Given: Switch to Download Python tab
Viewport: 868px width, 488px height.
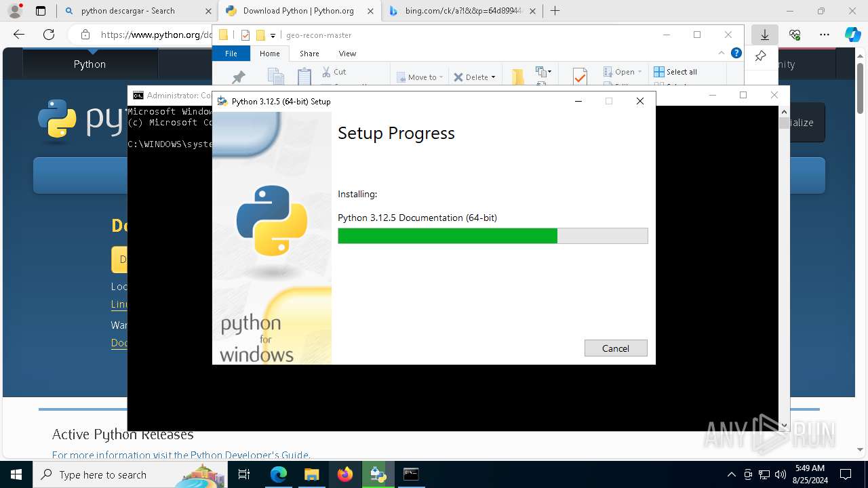Looking at the screenshot, I should 299,11.
